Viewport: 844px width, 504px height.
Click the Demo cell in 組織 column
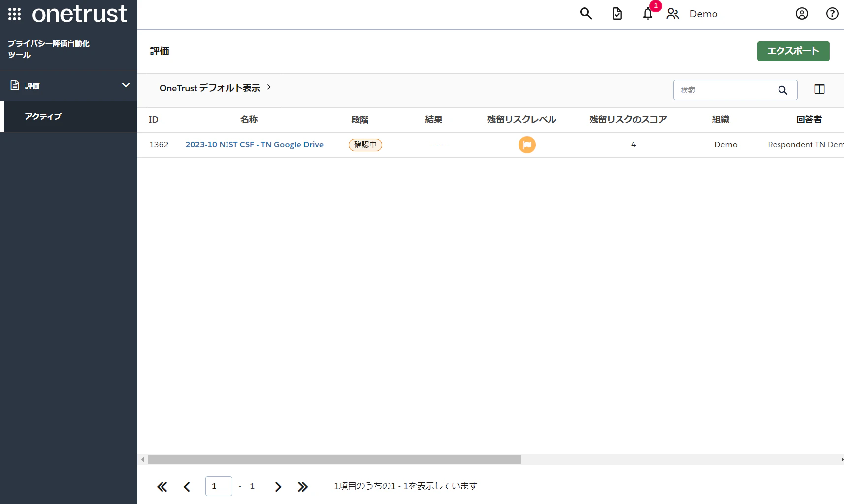pos(726,145)
